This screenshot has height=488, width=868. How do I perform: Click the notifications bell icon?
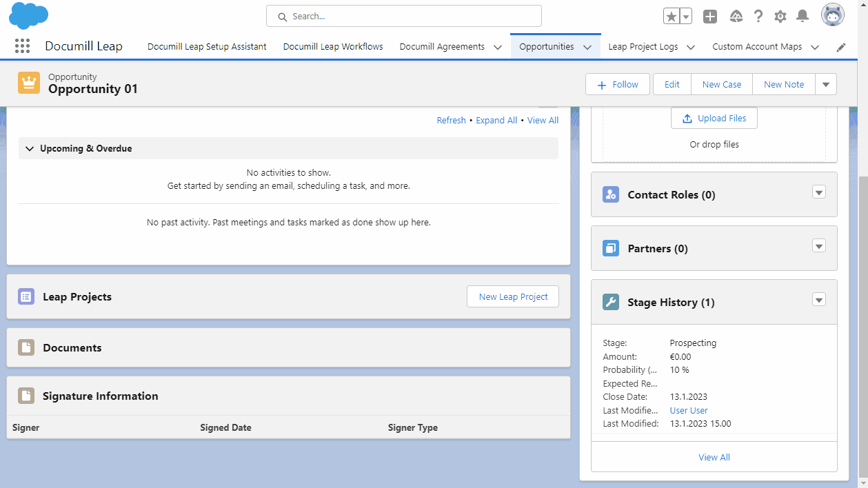pyautogui.click(x=802, y=15)
